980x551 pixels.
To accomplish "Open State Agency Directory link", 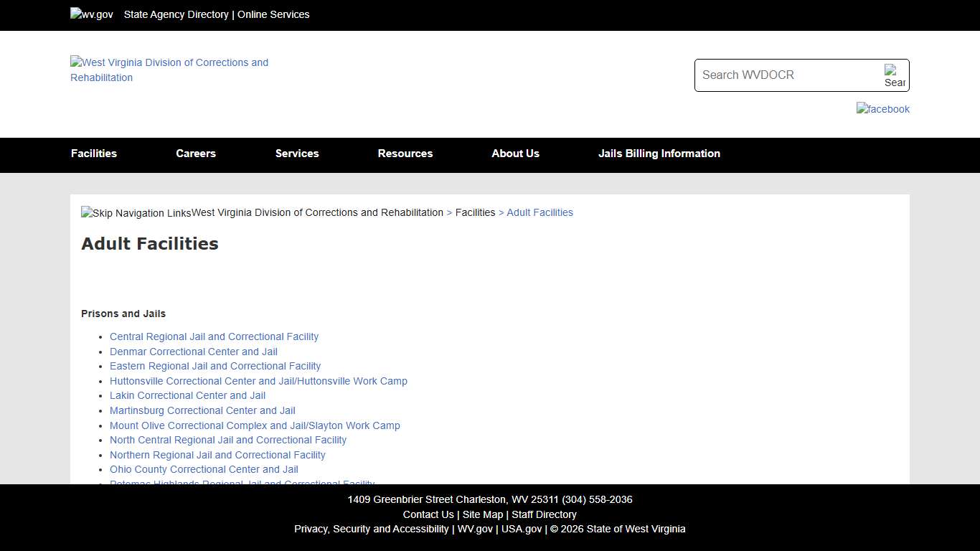I will [176, 14].
